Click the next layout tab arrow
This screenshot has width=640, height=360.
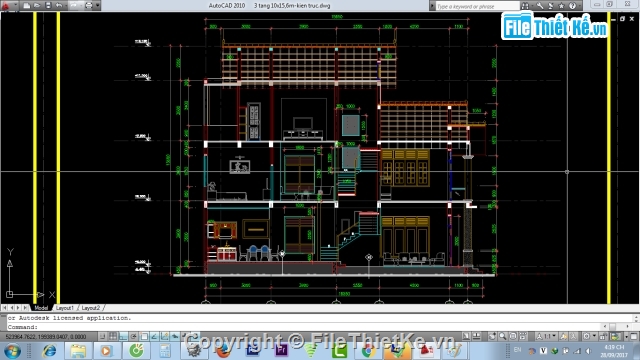point(18,308)
